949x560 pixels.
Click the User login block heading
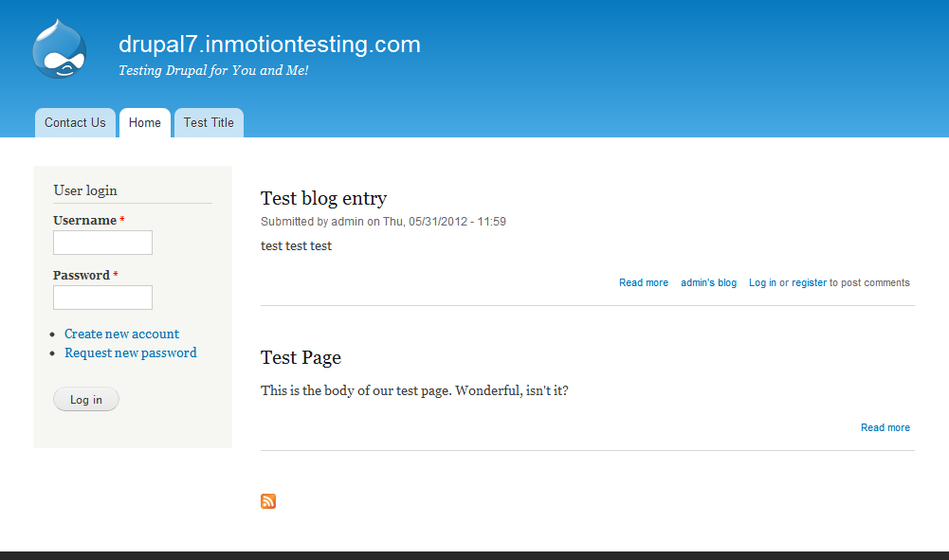pos(85,190)
